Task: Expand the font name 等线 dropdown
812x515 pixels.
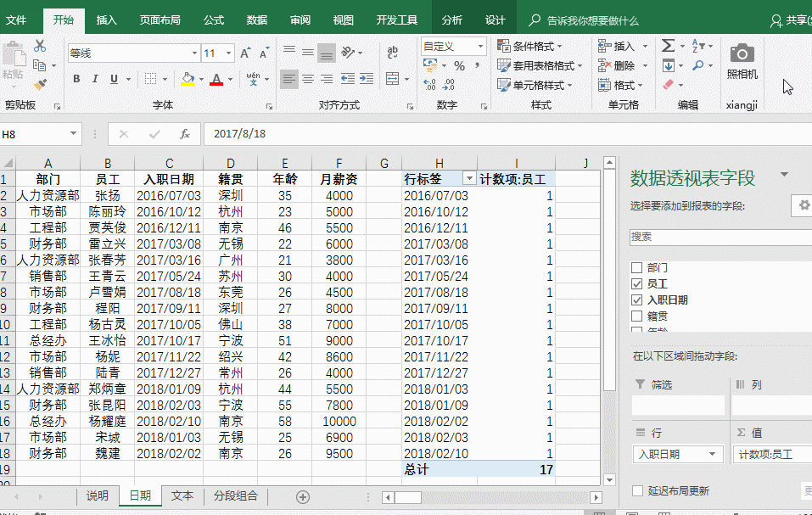Action: tap(193, 53)
